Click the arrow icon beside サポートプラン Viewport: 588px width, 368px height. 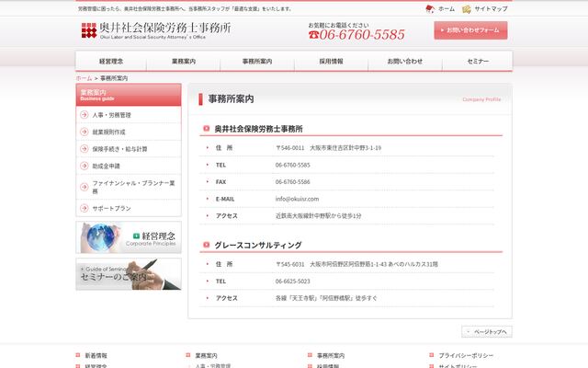85,208
